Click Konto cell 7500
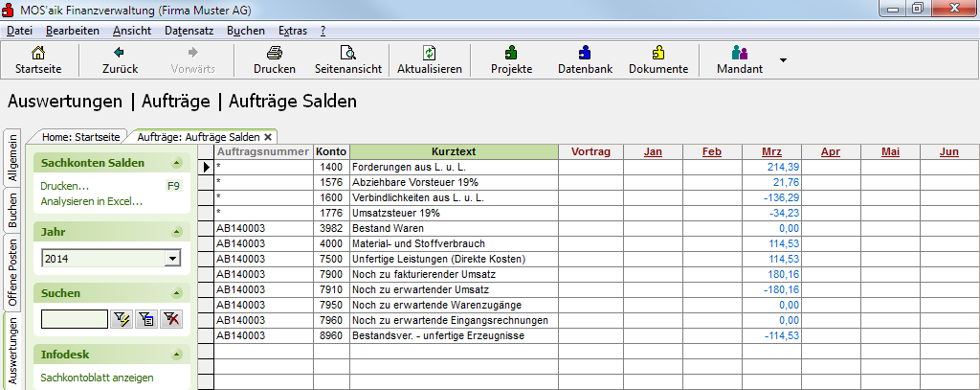The image size is (980, 390). point(331,259)
